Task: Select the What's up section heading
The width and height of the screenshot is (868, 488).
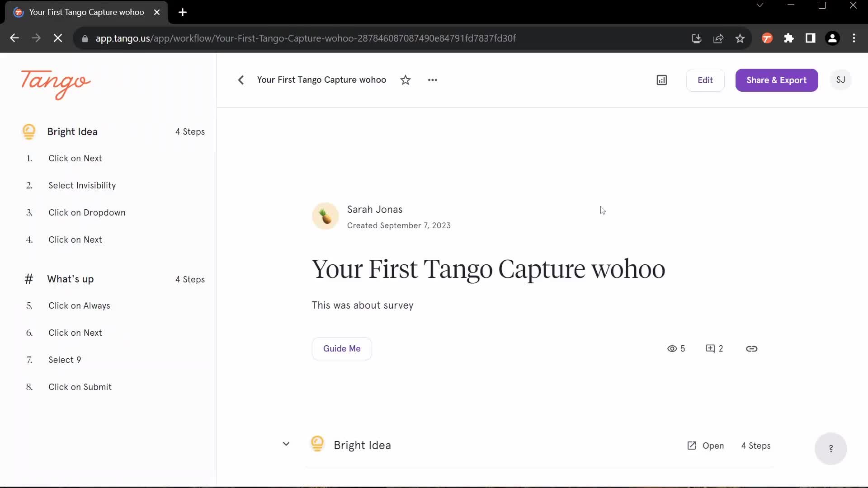Action: 71,279
